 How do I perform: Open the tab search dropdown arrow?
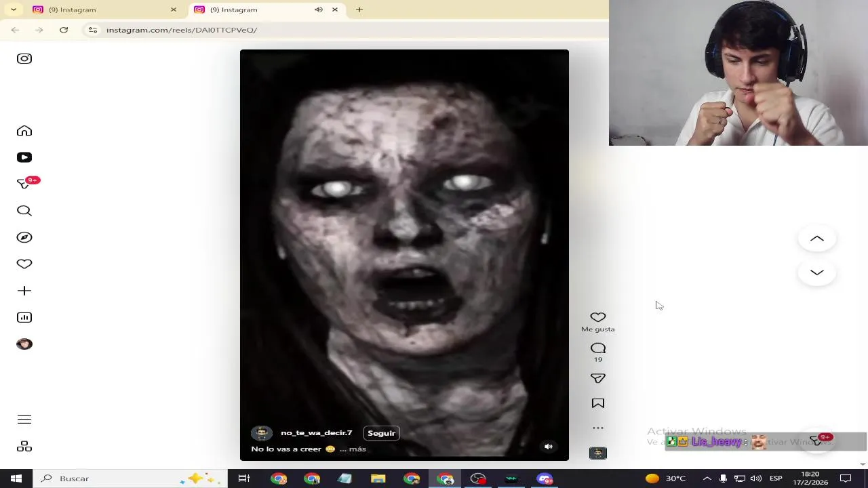click(x=14, y=9)
